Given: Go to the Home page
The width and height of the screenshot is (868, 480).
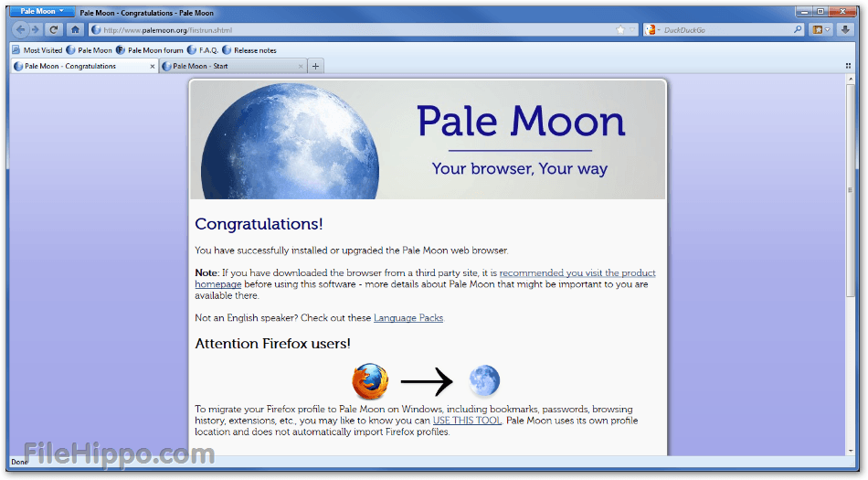Looking at the screenshot, I should [x=75, y=29].
